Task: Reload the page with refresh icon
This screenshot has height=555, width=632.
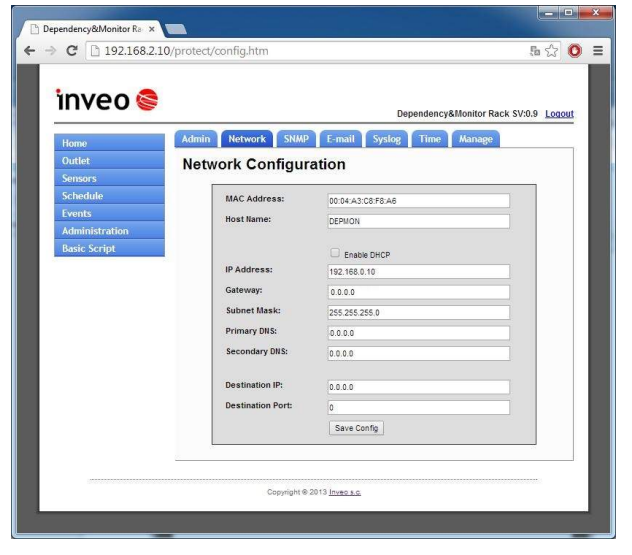Action: (72, 51)
